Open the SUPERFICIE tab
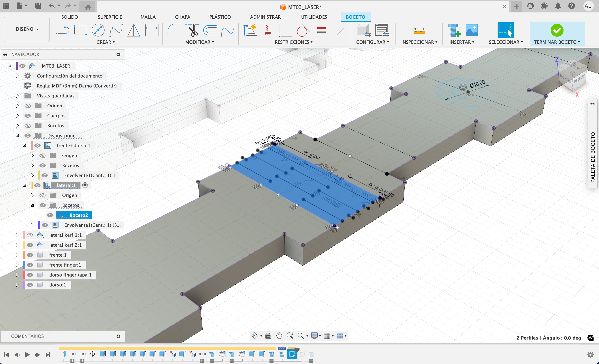This screenshot has height=364, width=599. pyautogui.click(x=110, y=17)
